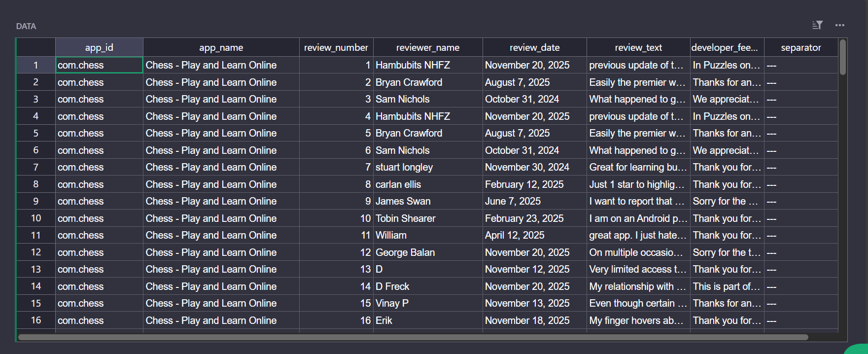868x354 pixels.
Task: Click the review text cell 'Just 1 star to highlig…'
Action: tap(638, 184)
